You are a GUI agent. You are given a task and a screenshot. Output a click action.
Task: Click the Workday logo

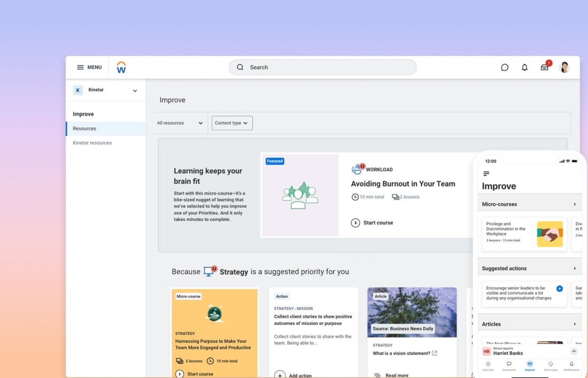coord(121,67)
